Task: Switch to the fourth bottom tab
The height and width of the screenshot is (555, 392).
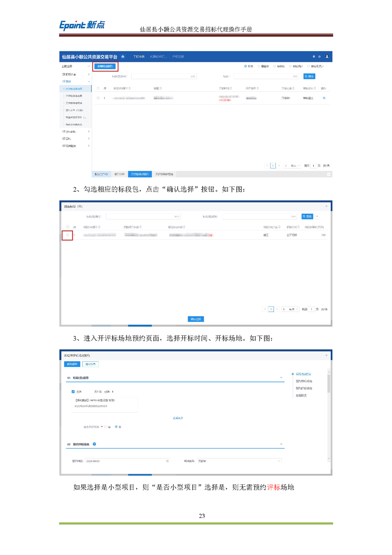Action: [164, 174]
